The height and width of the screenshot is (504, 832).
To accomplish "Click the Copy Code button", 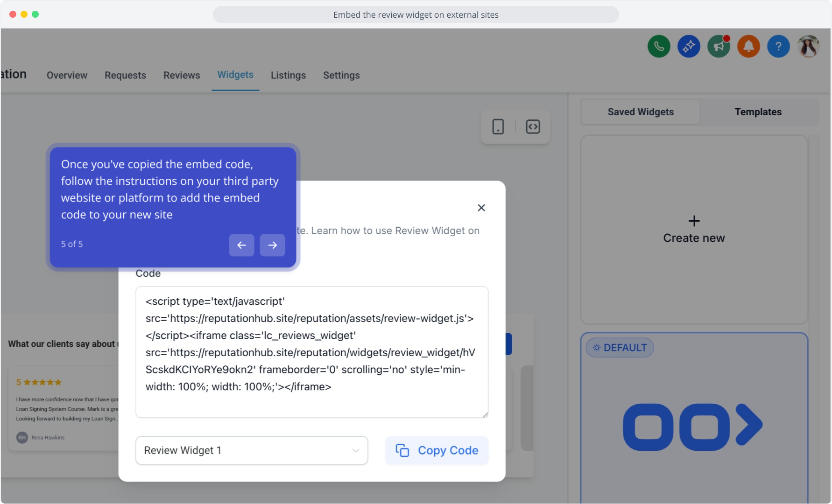I will point(437,450).
